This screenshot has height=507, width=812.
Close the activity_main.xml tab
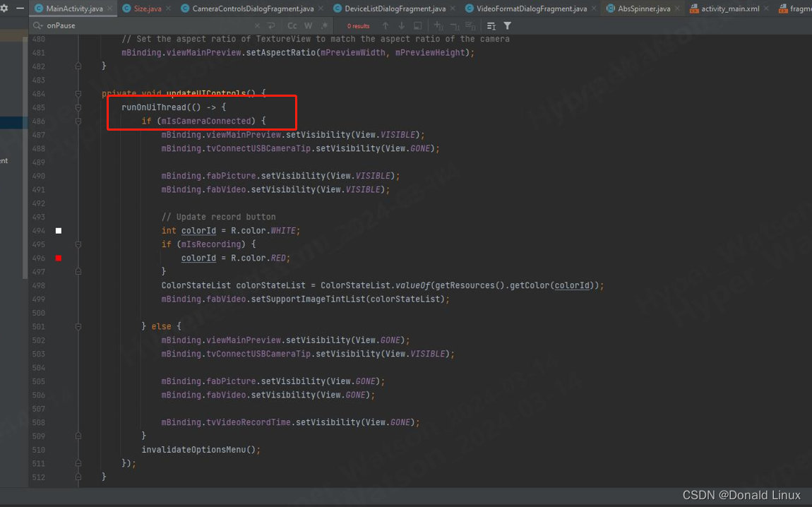(x=766, y=8)
